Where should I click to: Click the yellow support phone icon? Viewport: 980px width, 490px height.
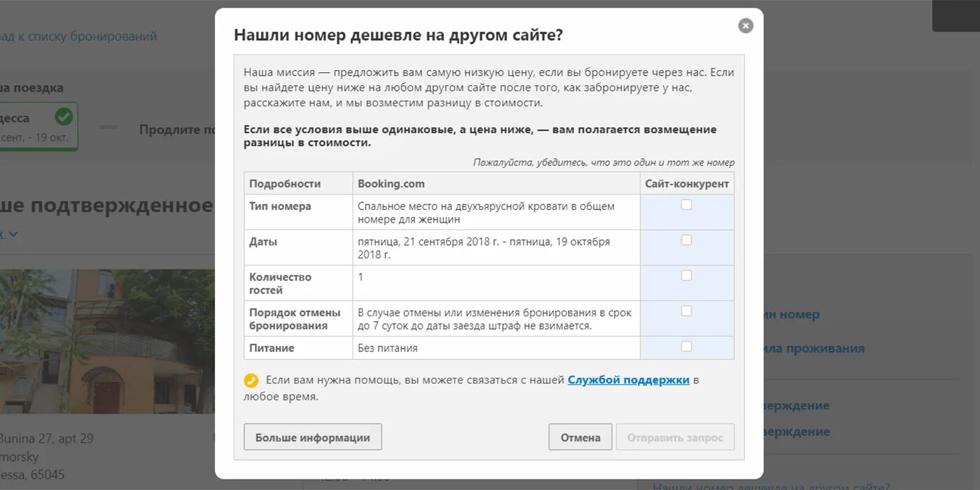[251, 381]
